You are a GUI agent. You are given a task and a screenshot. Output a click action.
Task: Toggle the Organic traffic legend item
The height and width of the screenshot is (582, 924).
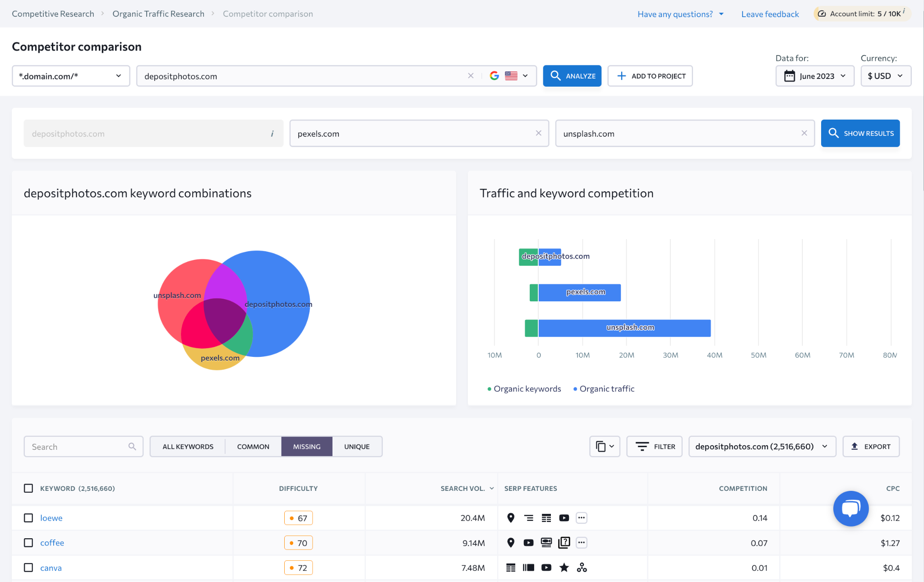click(x=604, y=389)
